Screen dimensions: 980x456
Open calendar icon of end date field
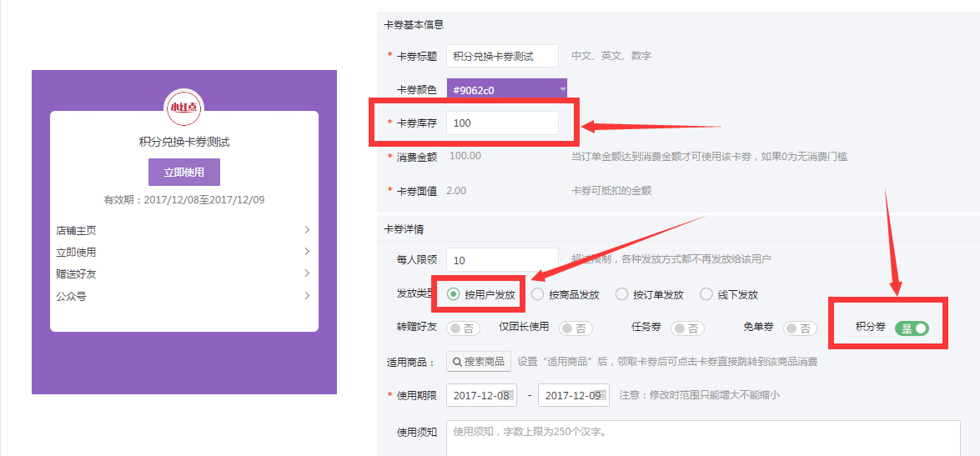tap(601, 395)
